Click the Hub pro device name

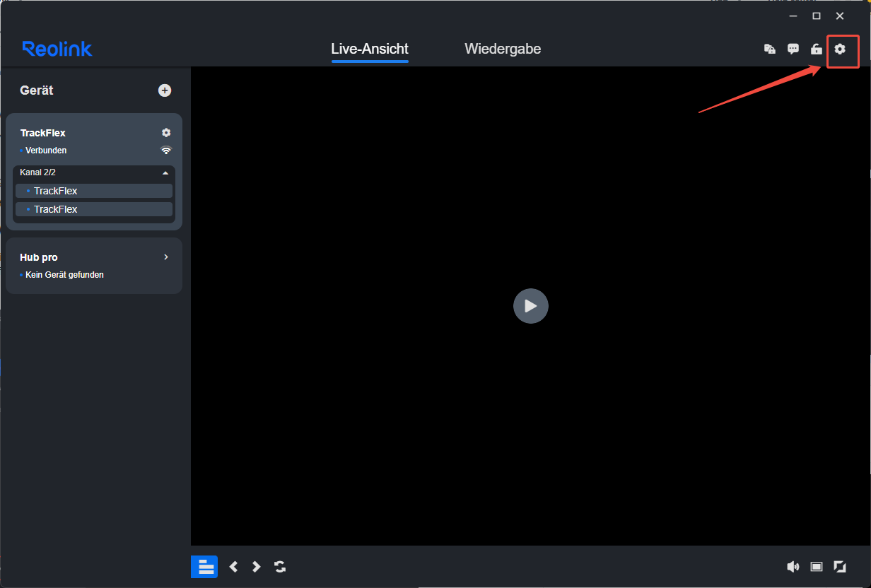39,257
